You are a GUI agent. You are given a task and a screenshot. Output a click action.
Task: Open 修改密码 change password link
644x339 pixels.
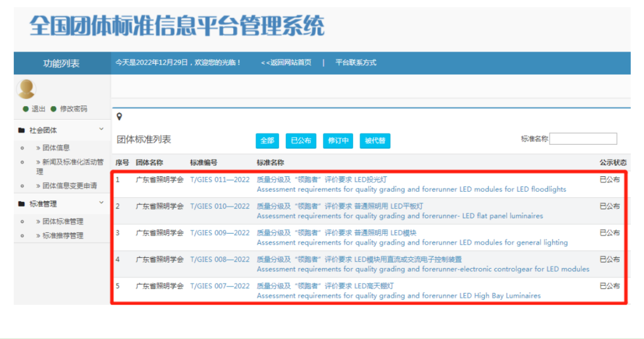73,109
